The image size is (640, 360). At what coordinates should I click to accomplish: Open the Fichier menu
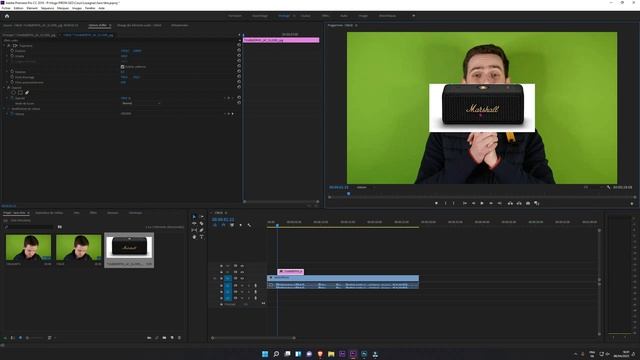6,8
